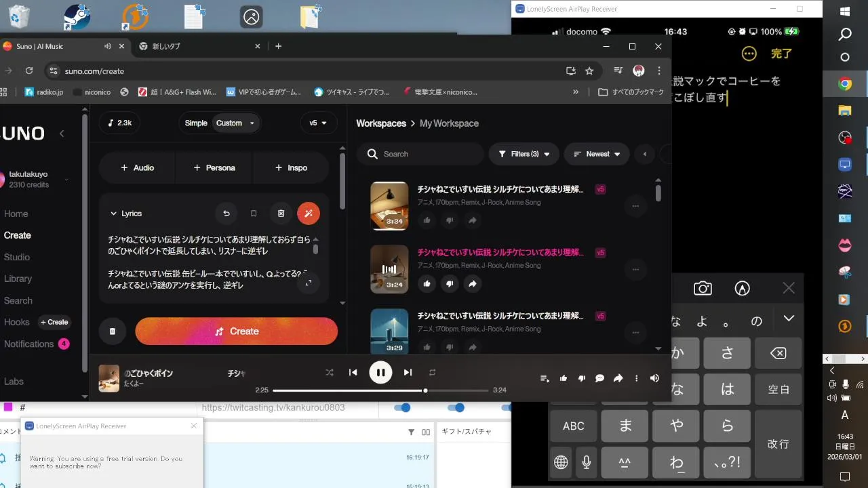This screenshot has height=488, width=868.
Task: Clear lyrics with the trash icon
Action: tap(281, 213)
